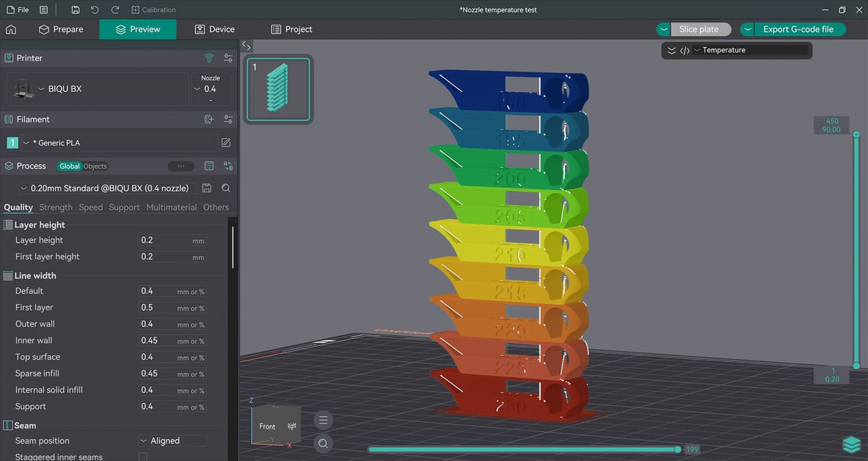This screenshot has height=461, width=868.
Task: Open filament settings sliders icon
Action: pos(228,119)
